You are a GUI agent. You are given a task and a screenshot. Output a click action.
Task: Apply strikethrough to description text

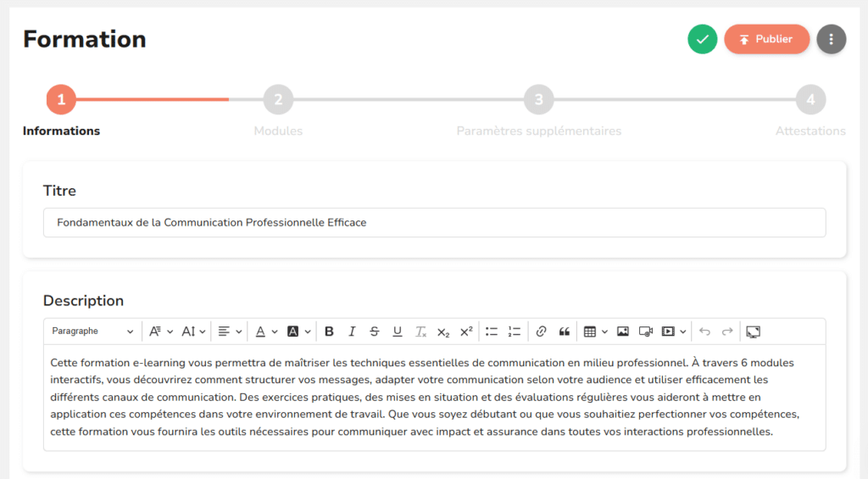375,331
